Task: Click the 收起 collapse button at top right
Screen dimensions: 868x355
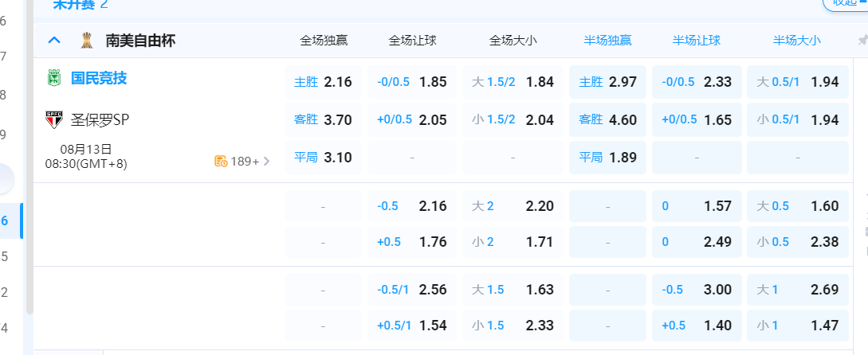Action: [846, 2]
